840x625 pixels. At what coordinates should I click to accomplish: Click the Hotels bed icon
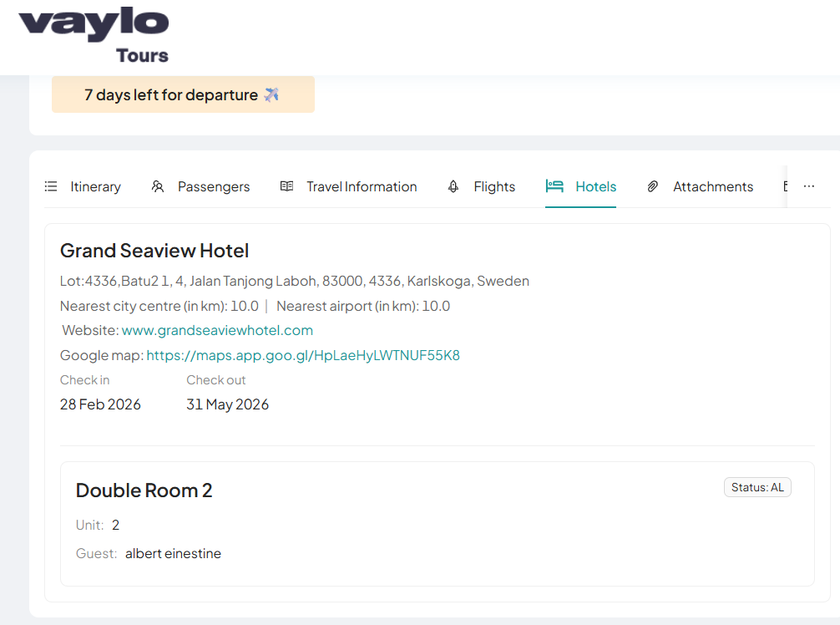point(554,186)
